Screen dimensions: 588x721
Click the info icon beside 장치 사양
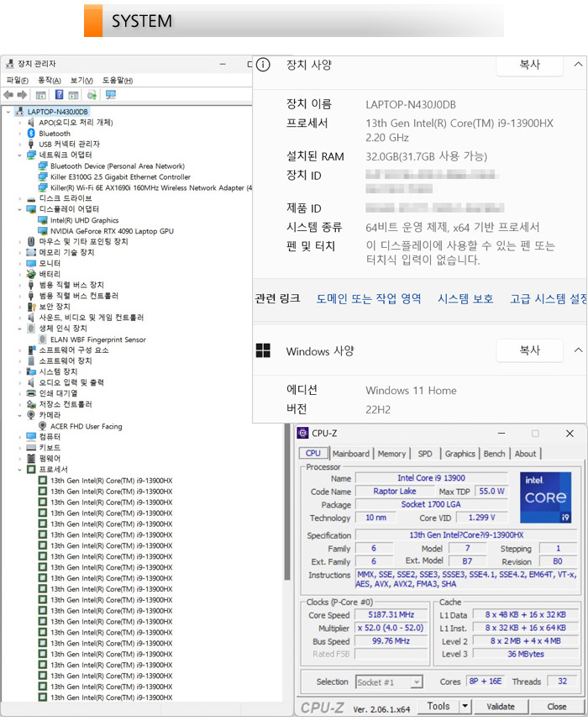263,65
